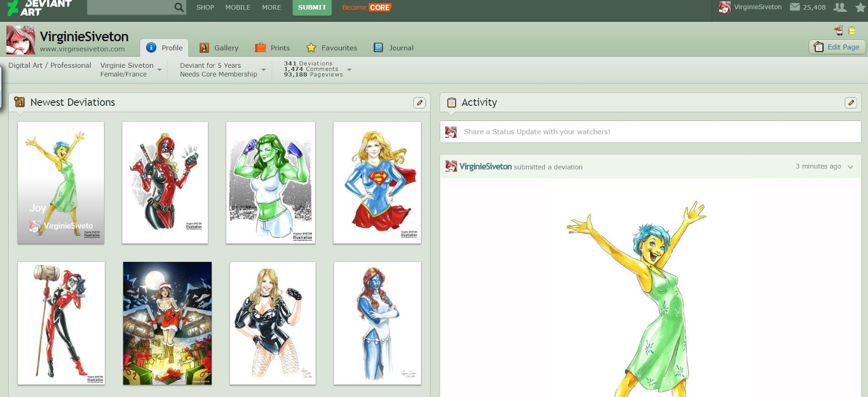Screen dimensions: 868x397
Task: Open the Christmas Santa girl night thumbnail
Action: (x=167, y=323)
